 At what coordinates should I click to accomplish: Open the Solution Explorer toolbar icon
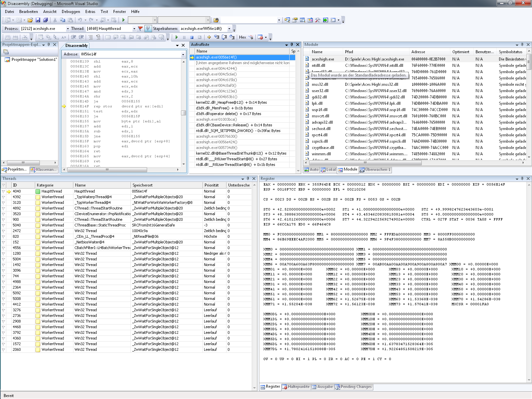287,20
